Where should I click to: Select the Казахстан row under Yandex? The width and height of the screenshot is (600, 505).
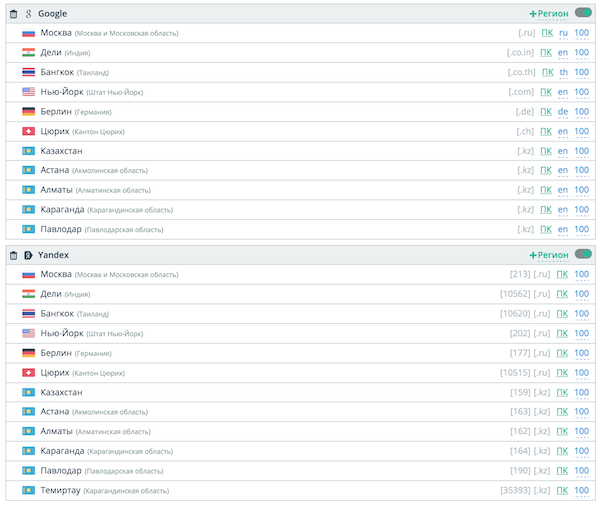point(300,393)
